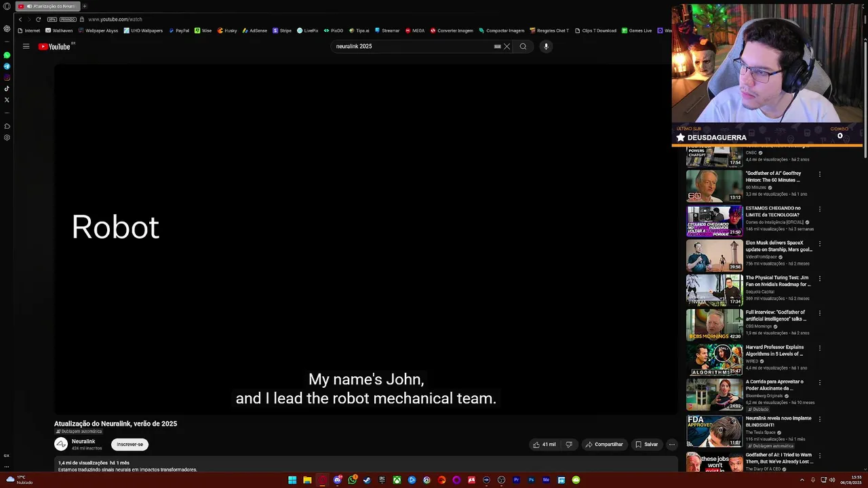Open Xbox app from the taskbar
Screen dimensions: 868x488
pos(397,480)
